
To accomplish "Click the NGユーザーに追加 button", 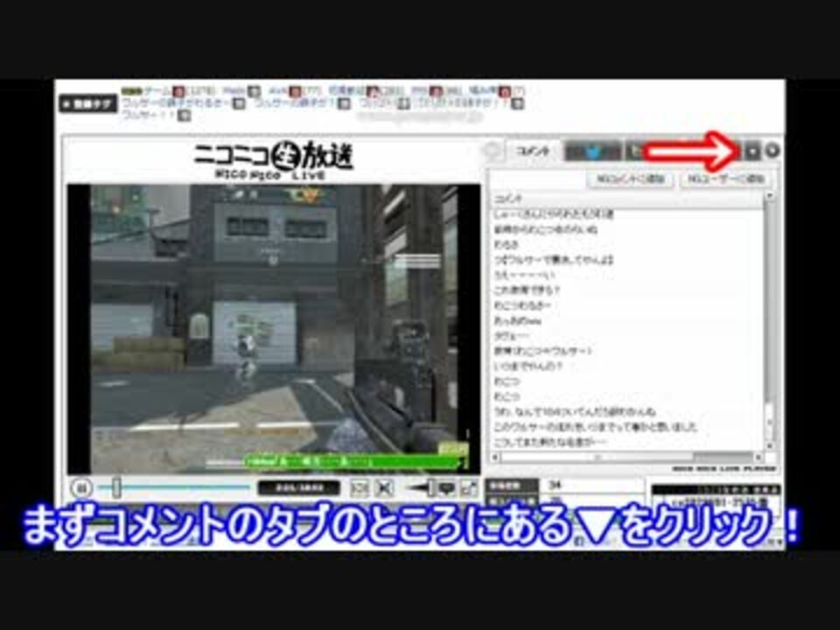I will [x=726, y=178].
